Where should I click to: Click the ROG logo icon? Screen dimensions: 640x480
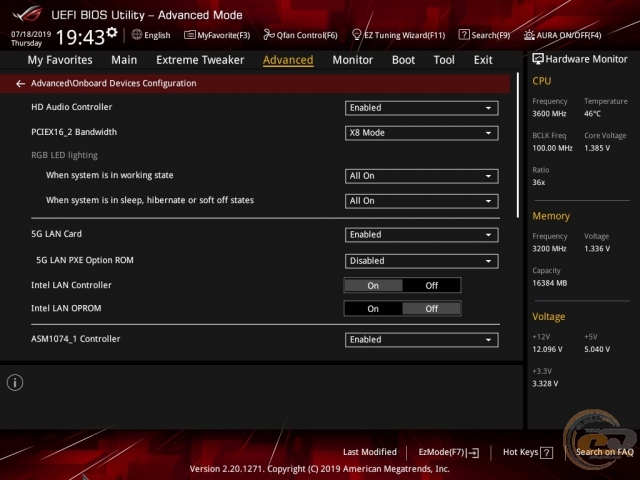point(27,13)
